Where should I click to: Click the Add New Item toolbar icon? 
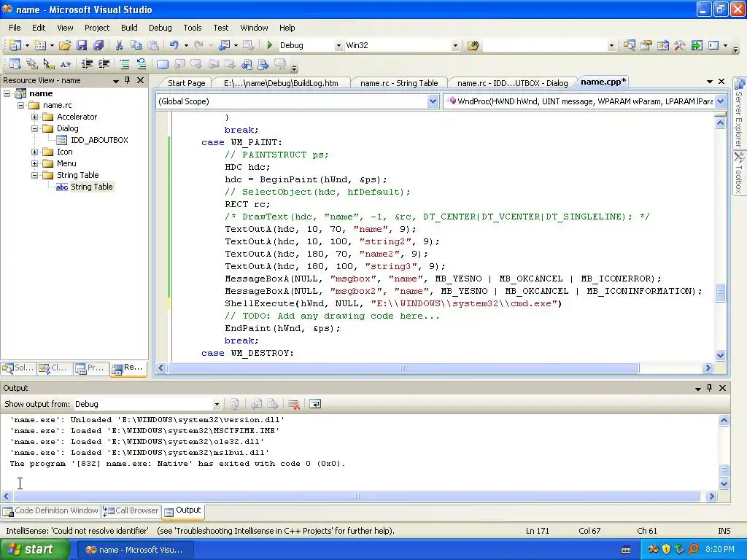click(x=40, y=45)
